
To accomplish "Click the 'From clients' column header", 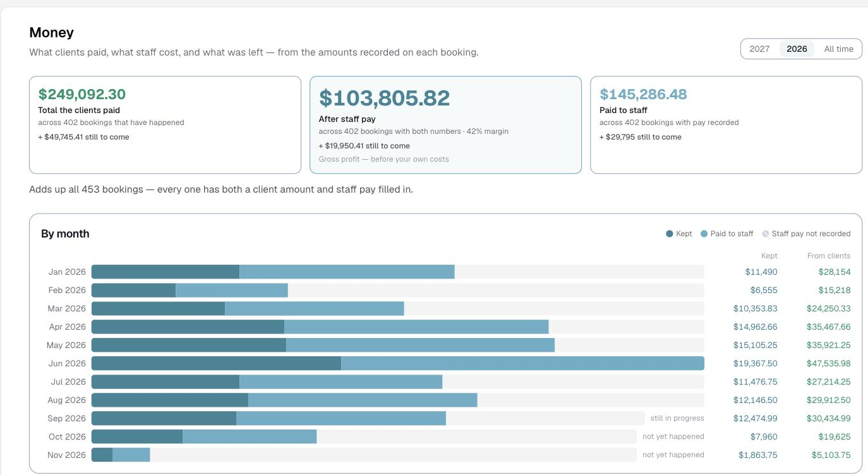I will point(829,256).
